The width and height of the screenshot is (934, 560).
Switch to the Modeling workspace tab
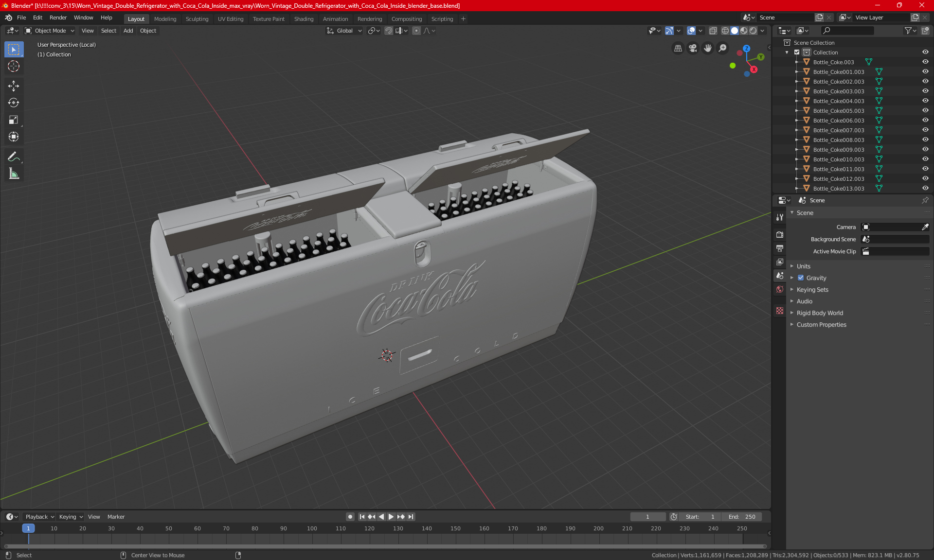(x=165, y=19)
